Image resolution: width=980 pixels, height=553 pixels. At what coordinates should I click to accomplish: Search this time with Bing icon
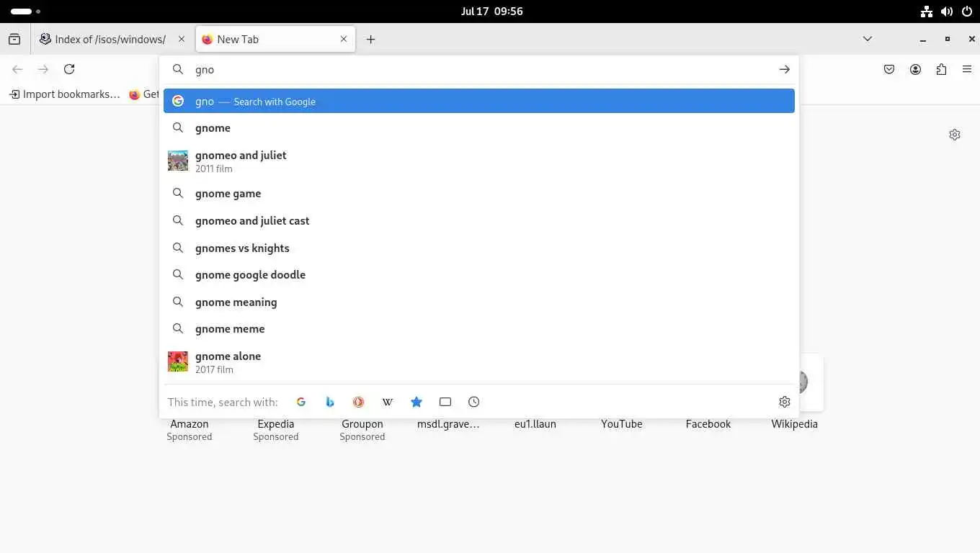click(x=330, y=402)
